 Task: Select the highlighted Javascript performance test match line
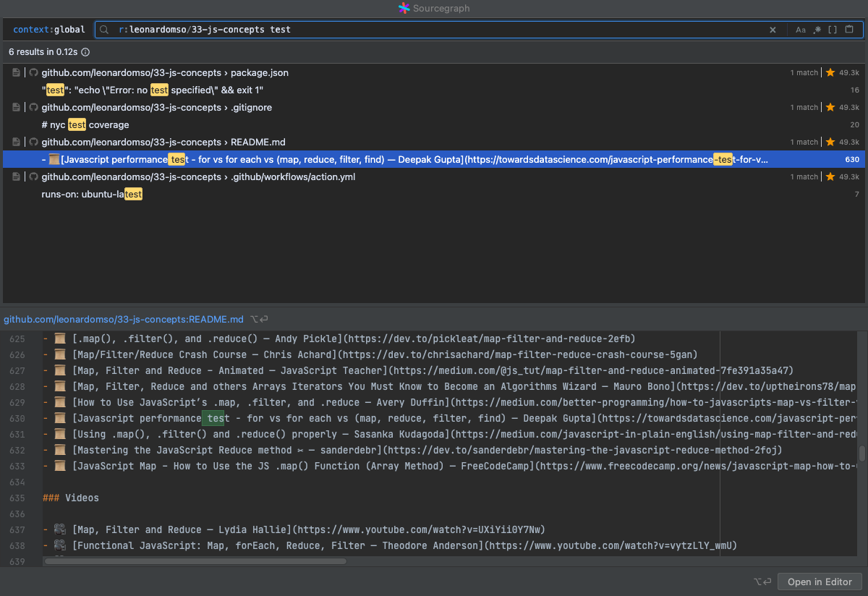coord(434,159)
